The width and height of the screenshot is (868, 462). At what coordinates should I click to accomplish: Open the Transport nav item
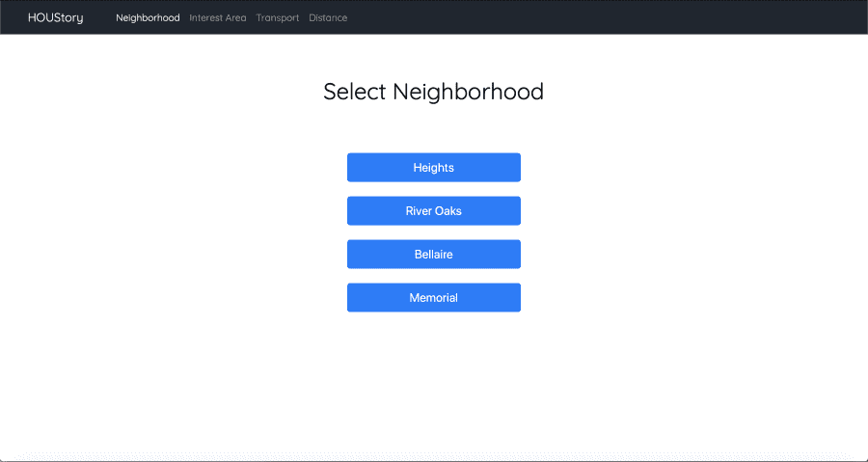(278, 17)
